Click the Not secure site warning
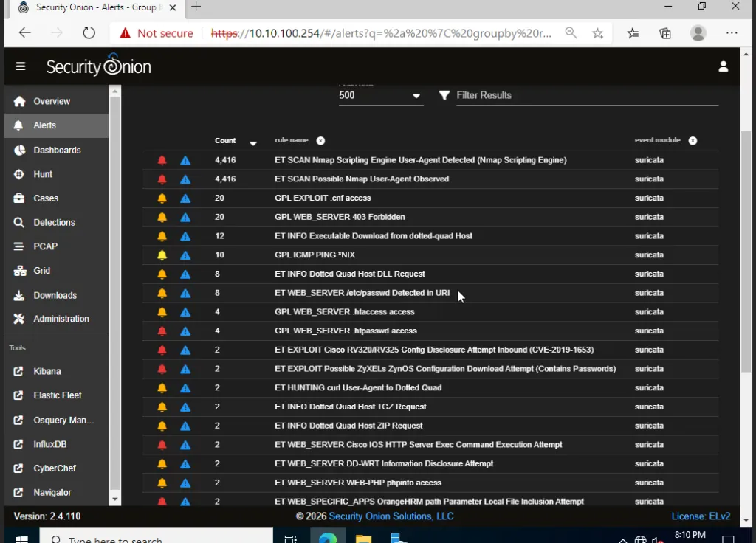This screenshot has width=756, height=543. [x=157, y=33]
